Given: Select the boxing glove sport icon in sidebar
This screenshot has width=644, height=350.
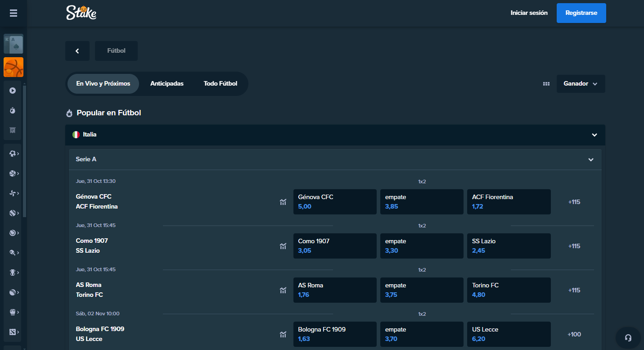Looking at the screenshot, I should point(13,312).
